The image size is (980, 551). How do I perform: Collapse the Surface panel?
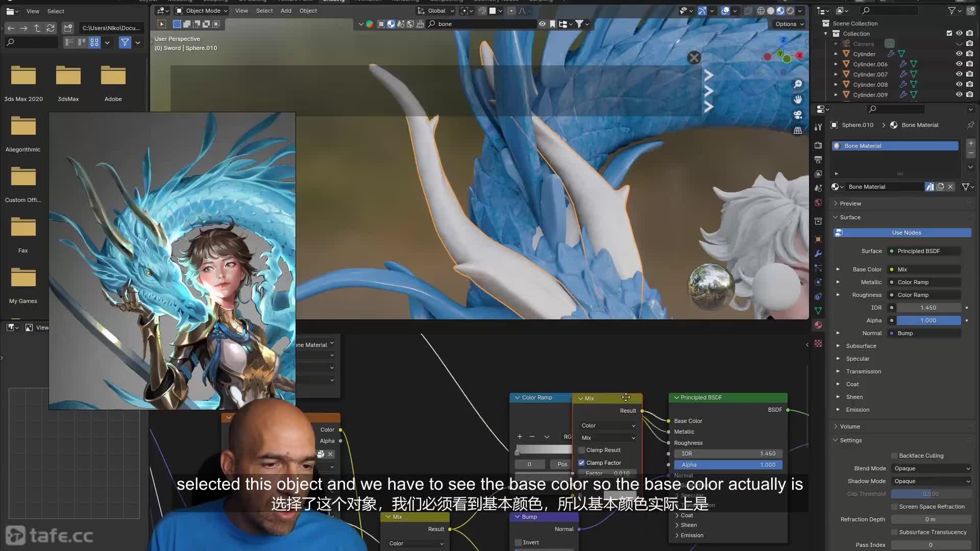(x=850, y=217)
